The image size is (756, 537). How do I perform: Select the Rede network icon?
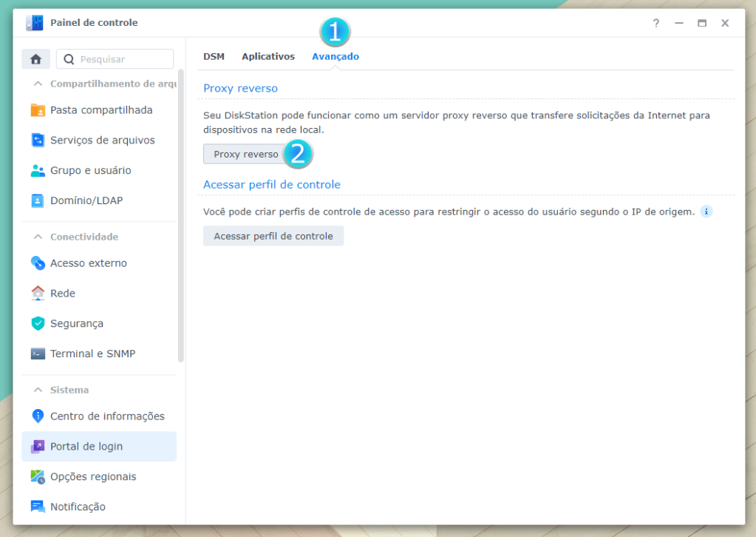(x=38, y=294)
